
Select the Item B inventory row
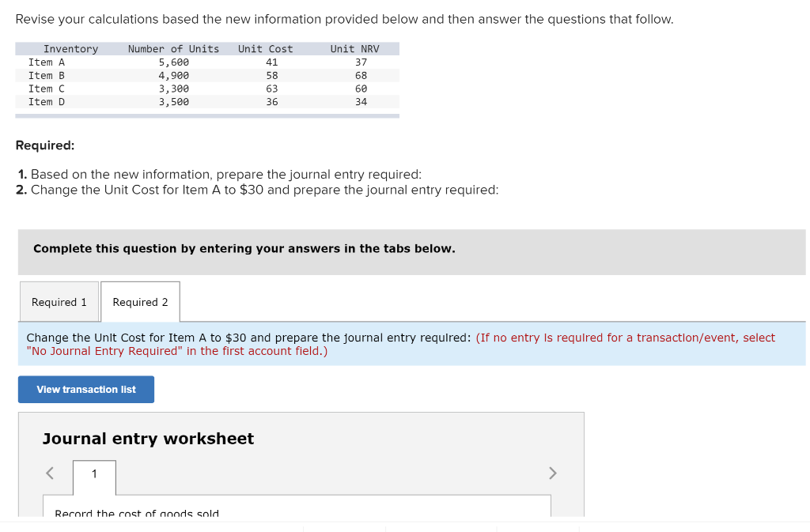pyautogui.click(x=206, y=75)
